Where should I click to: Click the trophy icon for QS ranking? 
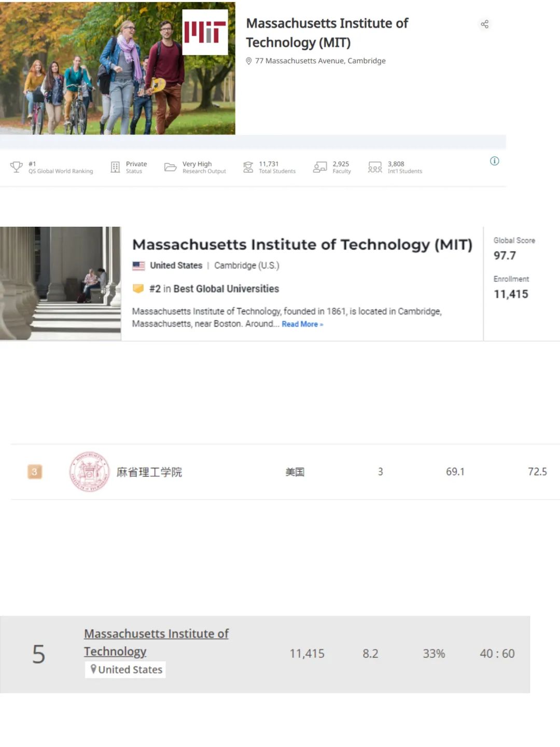coord(17,167)
